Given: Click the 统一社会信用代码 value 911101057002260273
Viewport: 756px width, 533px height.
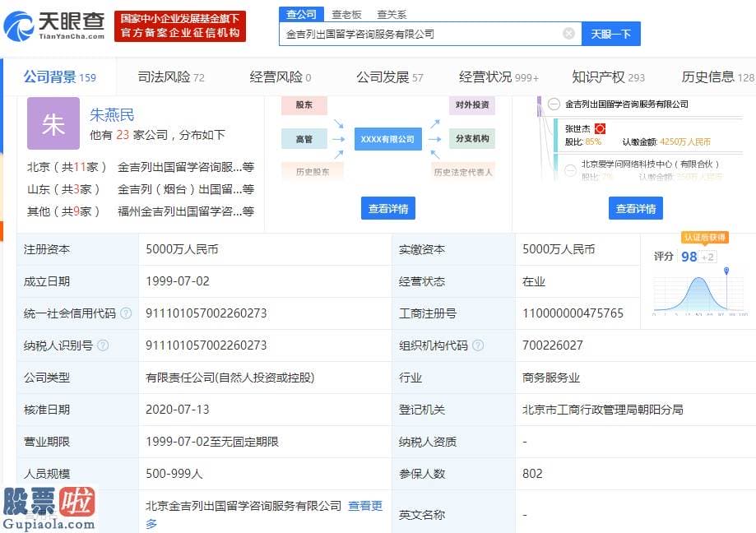Looking at the screenshot, I should 206,313.
